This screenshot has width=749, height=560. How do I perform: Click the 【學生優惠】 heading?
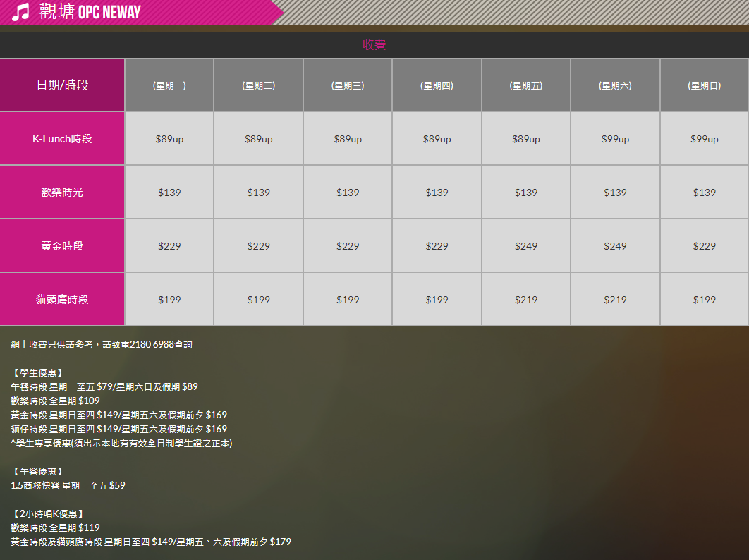tap(39, 372)
